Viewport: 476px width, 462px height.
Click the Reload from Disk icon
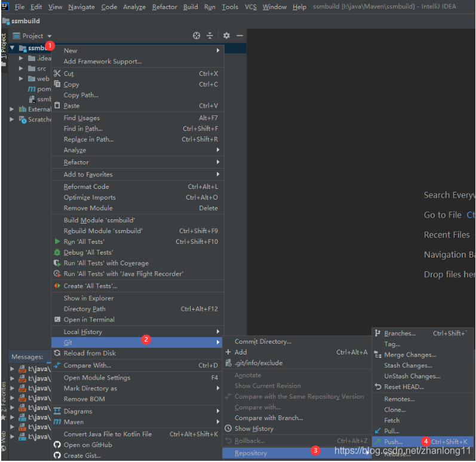click(x=57, y=353)
